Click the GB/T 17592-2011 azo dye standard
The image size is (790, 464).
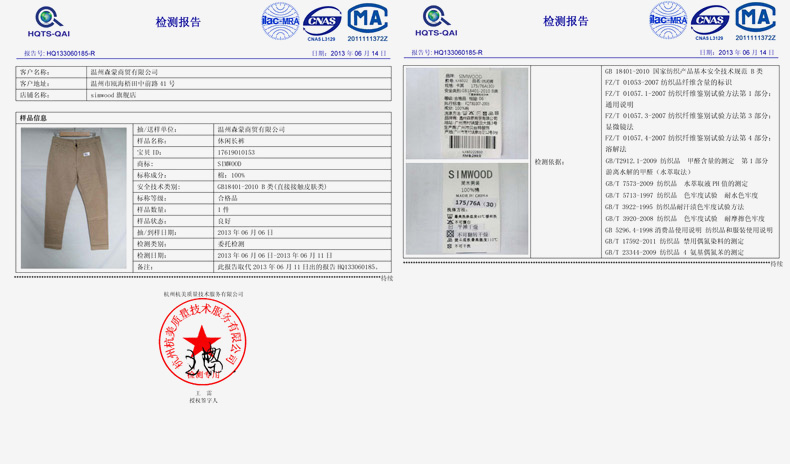point(674,241)
